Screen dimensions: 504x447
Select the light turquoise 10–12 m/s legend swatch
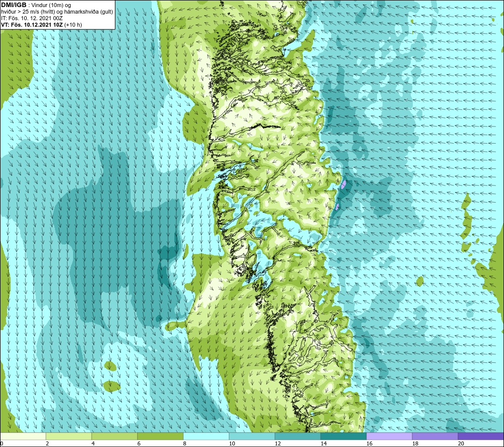[x=252, y=436]
